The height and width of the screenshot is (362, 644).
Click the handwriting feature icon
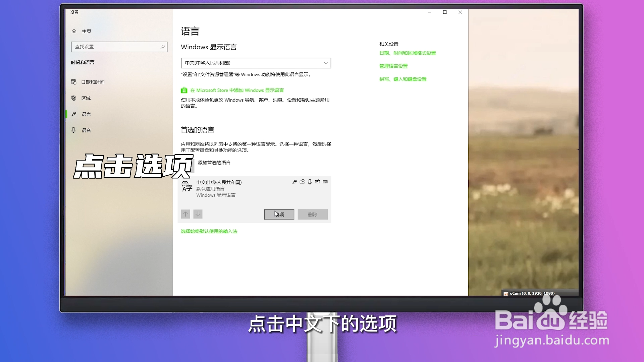(318, 182)
